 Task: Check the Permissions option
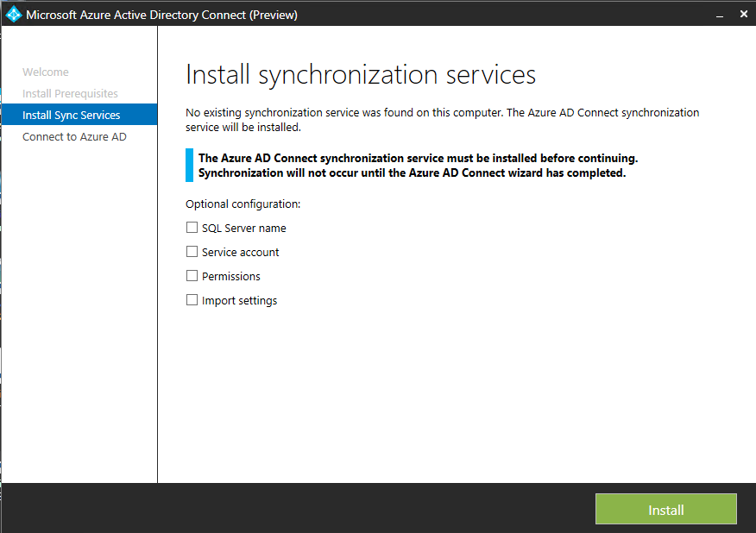(x=192, y=277)
